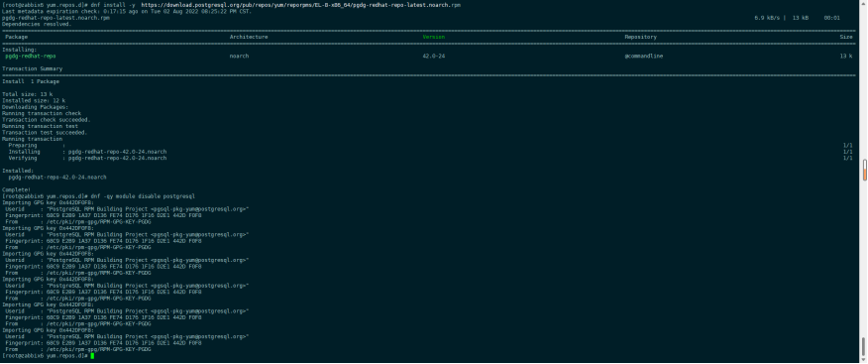The height and width of the screenshot is (364, 868).
Task: Click the 'Install 1 Package' line
Action: (31, 81)
